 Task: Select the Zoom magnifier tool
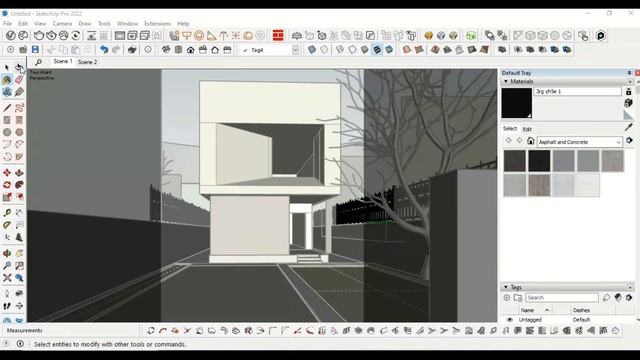[x=7, y=266]
